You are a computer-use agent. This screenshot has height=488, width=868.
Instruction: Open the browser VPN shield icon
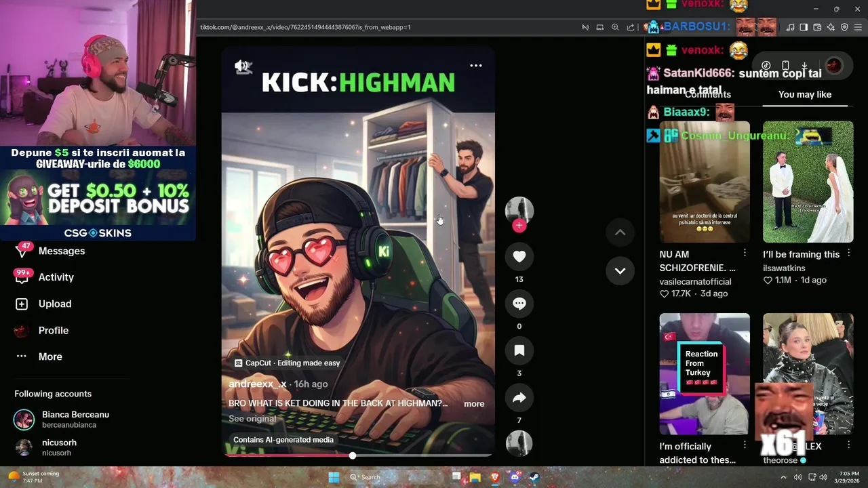click(844, 27)
